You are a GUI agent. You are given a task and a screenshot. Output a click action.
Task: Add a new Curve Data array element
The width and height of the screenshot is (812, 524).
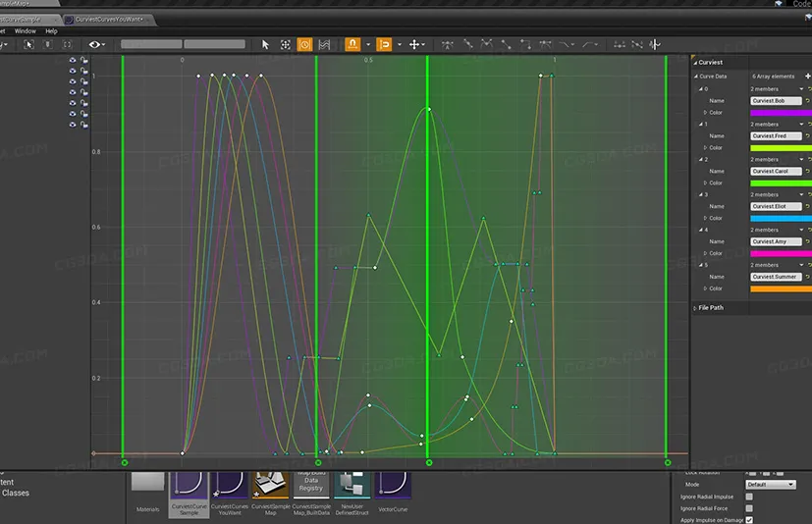[807, 77]
